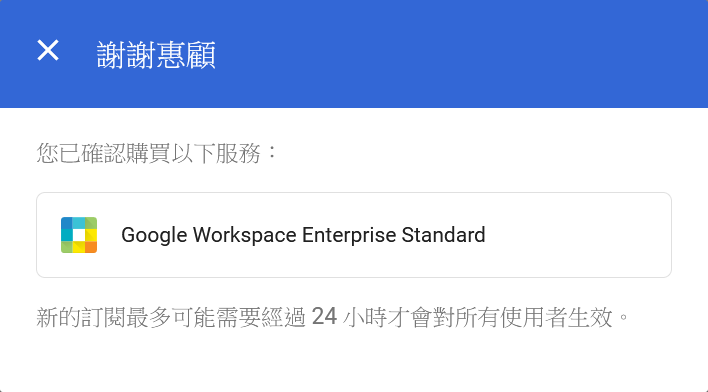Click the number 24 in the notice
This screenshot has height=392, width=708.
(324, 316)
